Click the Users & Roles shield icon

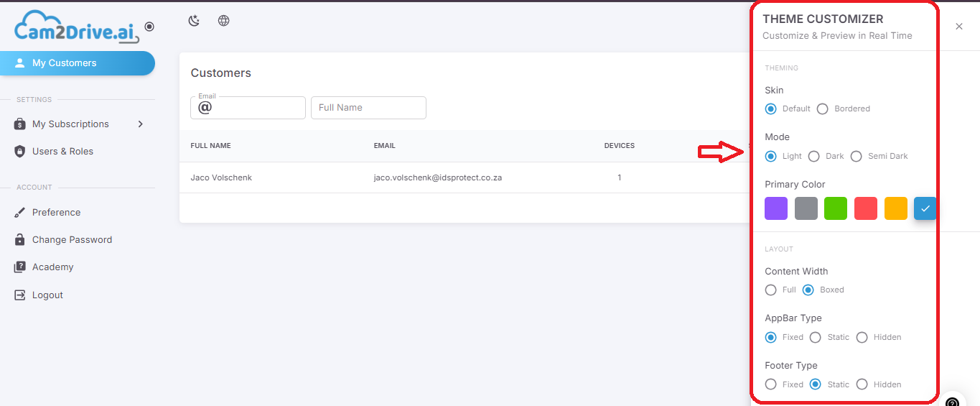click(20, 152)
